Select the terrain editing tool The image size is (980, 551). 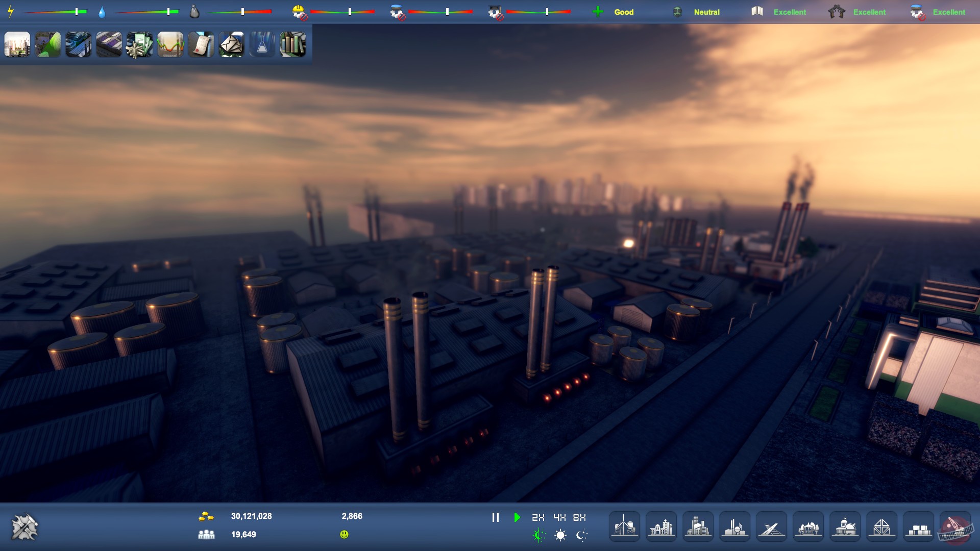coord(47,44)
